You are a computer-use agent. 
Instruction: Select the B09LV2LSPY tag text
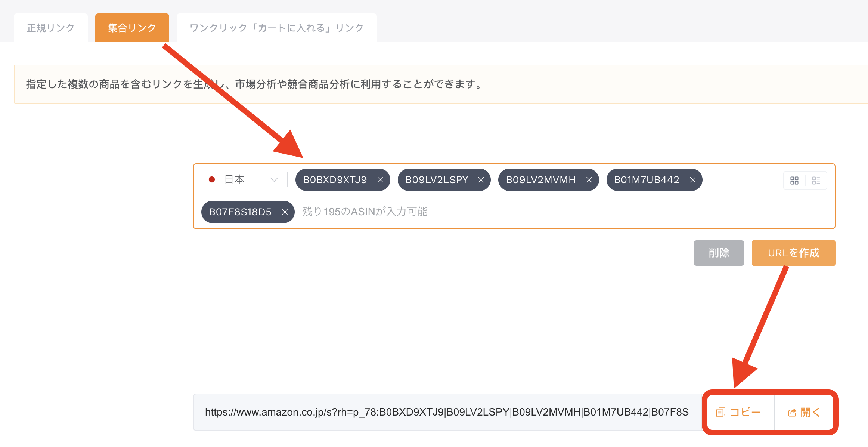point(437,180)
